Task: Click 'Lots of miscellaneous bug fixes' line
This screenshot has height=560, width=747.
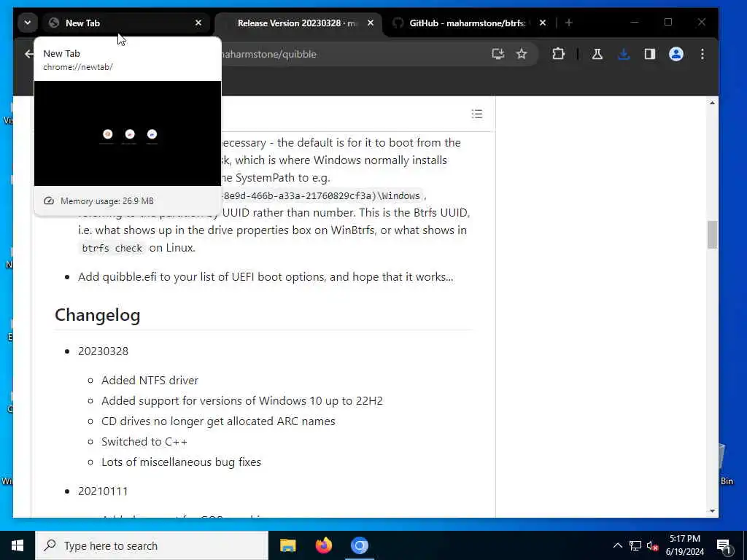Action: coord(181,462)
